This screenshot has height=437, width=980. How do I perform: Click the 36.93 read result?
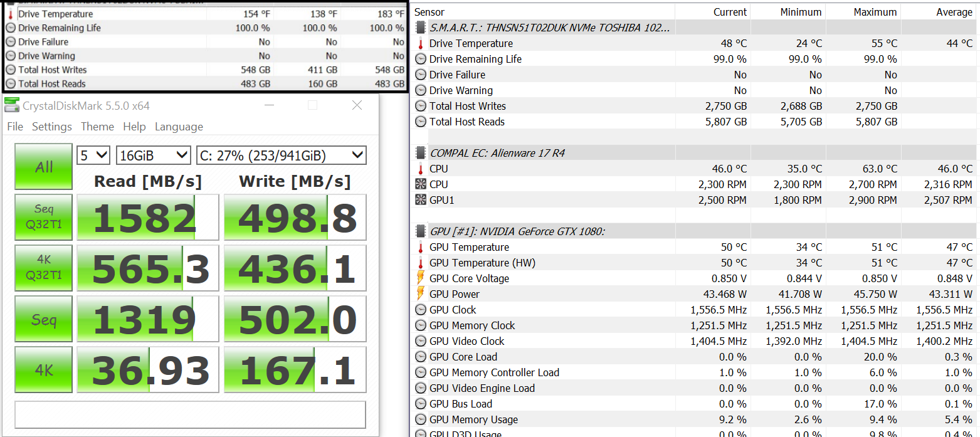pos(148,369)
